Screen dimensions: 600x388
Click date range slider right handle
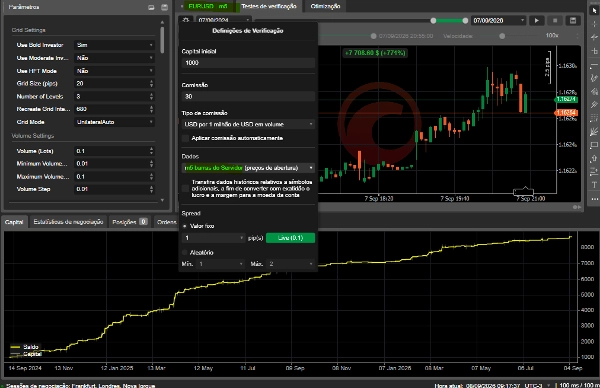(465, 21)
